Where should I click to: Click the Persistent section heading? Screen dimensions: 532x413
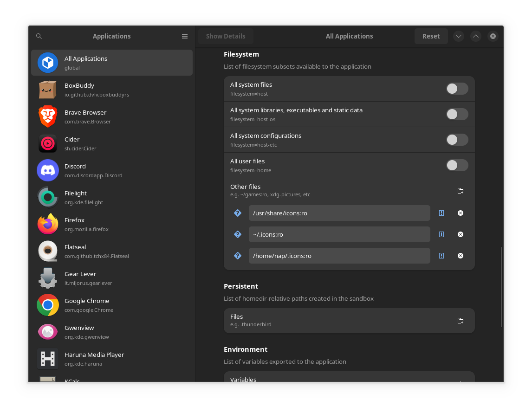(x=241, y=286)
